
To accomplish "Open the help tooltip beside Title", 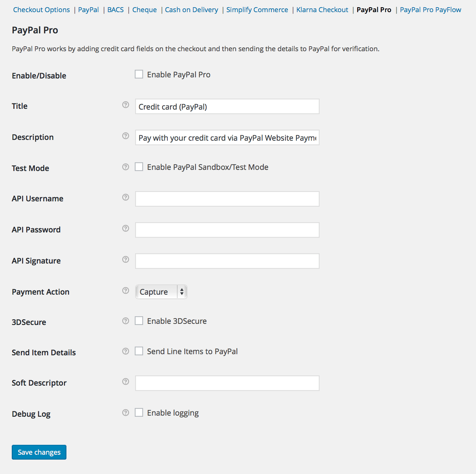I will [125, 105].
